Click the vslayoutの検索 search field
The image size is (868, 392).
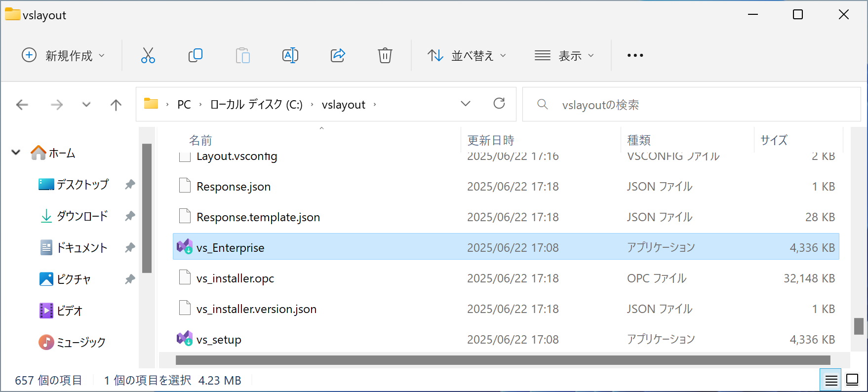coord(692,104)
